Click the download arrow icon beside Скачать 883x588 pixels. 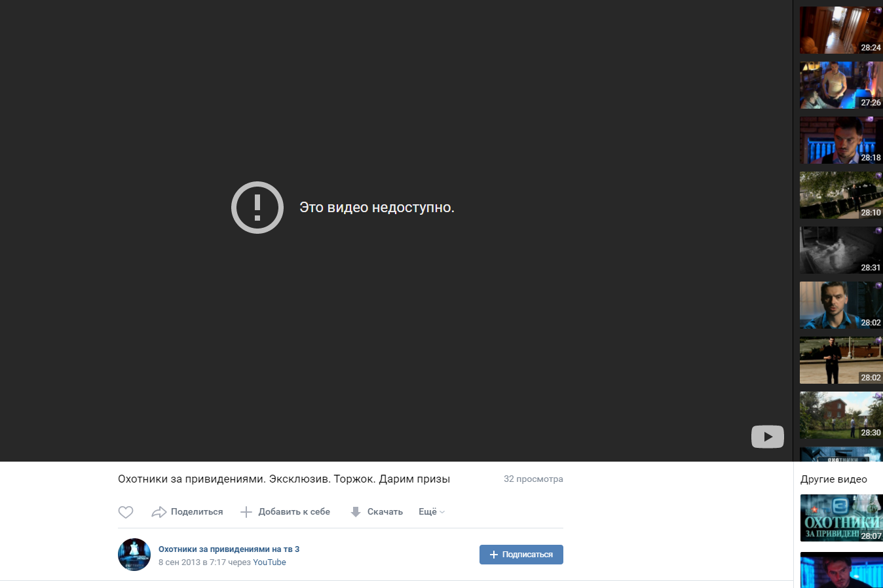(355, 511)
